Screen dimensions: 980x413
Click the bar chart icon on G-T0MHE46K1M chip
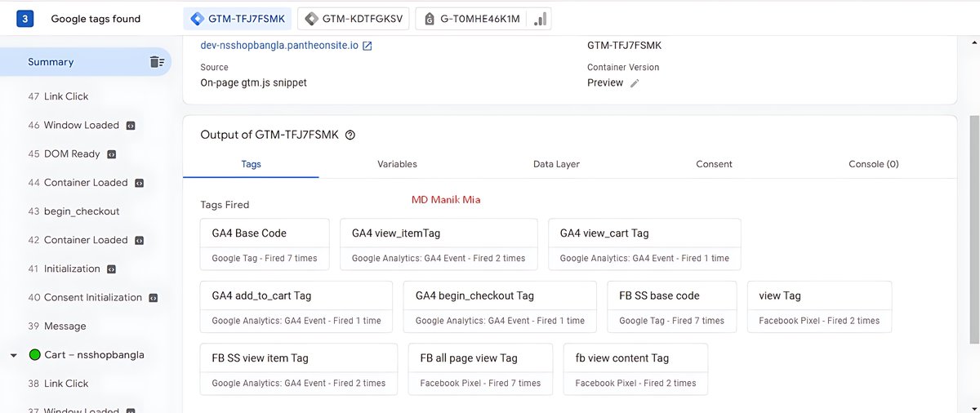540,19
